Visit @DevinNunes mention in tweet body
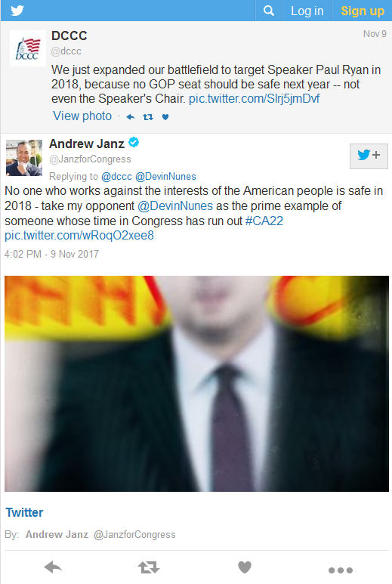 [175, 206]
